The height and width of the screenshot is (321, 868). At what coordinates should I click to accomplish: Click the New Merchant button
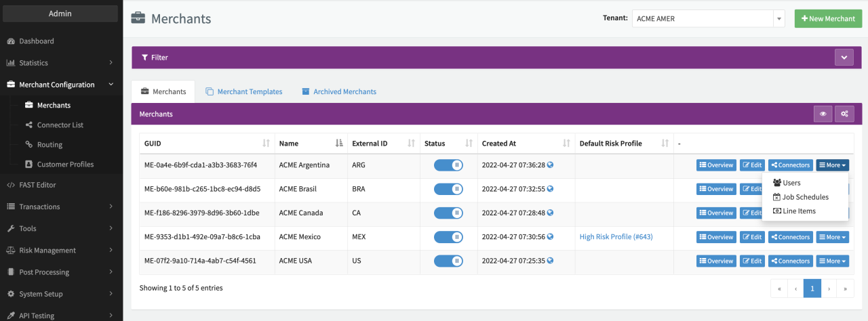click(827, 19)
